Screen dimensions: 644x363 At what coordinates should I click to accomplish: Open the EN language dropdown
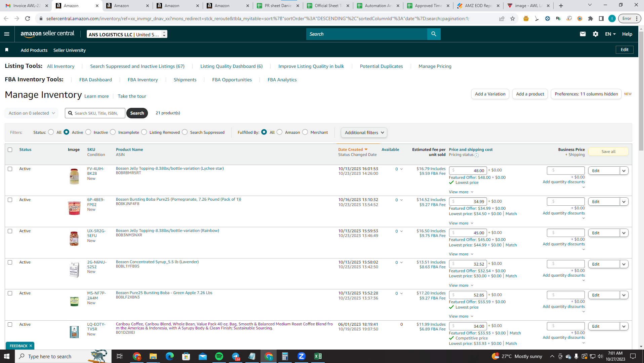click(610, 34)
